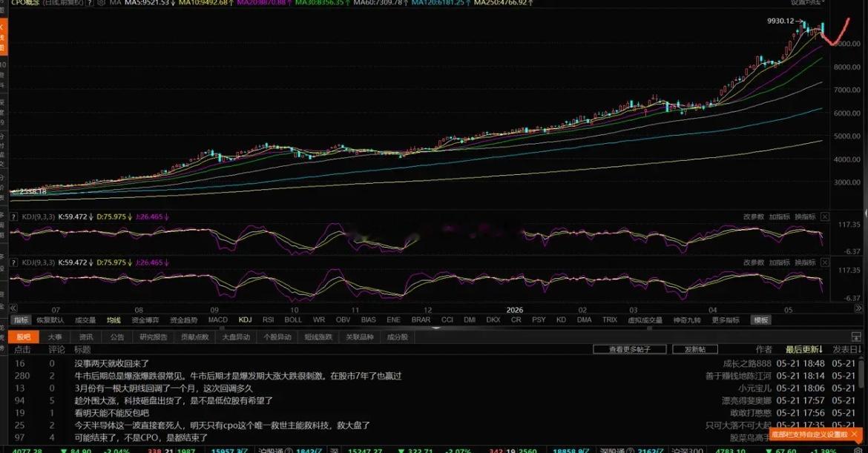
Task: Switch to the 资讯 tab
Action: coord(86,337)
